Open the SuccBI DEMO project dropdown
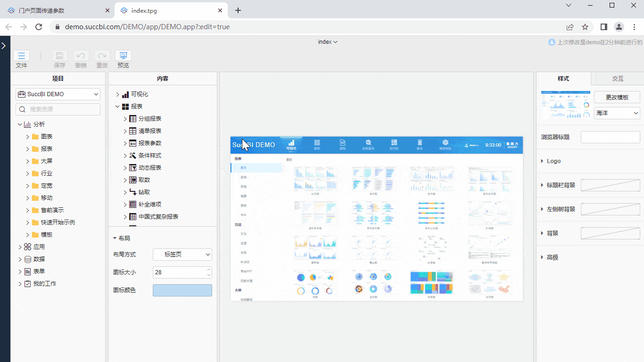Image resolution: width=644 pixels, height=362 pixels. pyautogui.click(x=58, y=94)
